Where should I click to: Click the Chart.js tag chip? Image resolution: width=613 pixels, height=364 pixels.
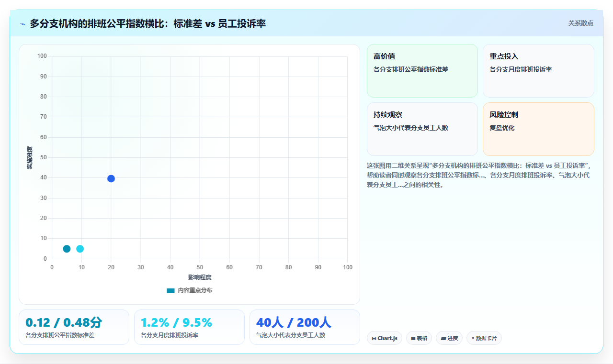point(385,338)
